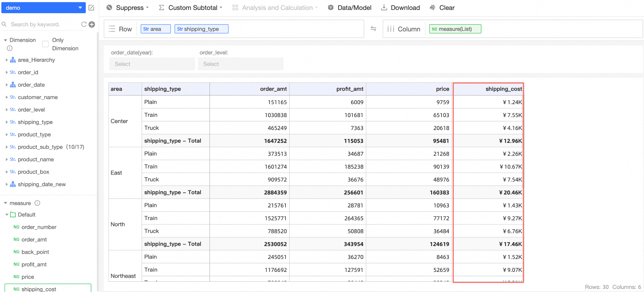Click the refresh icon beside search
644x292 pixels.
(84, 24)
